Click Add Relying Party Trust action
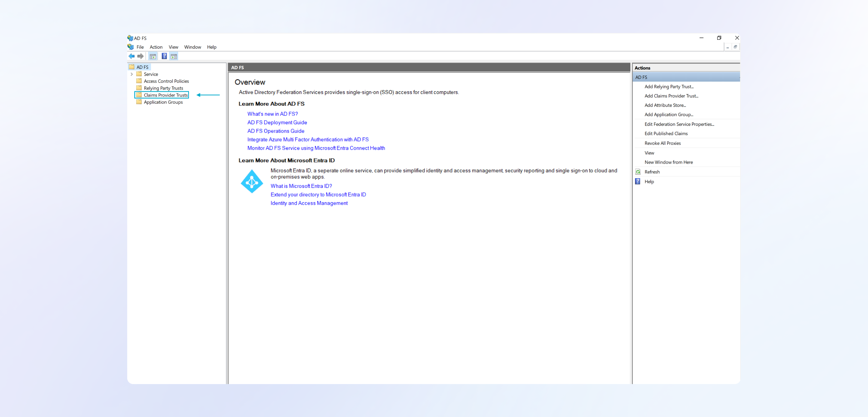The width and height of the screenshot is (868, 417). pos(669,86)
